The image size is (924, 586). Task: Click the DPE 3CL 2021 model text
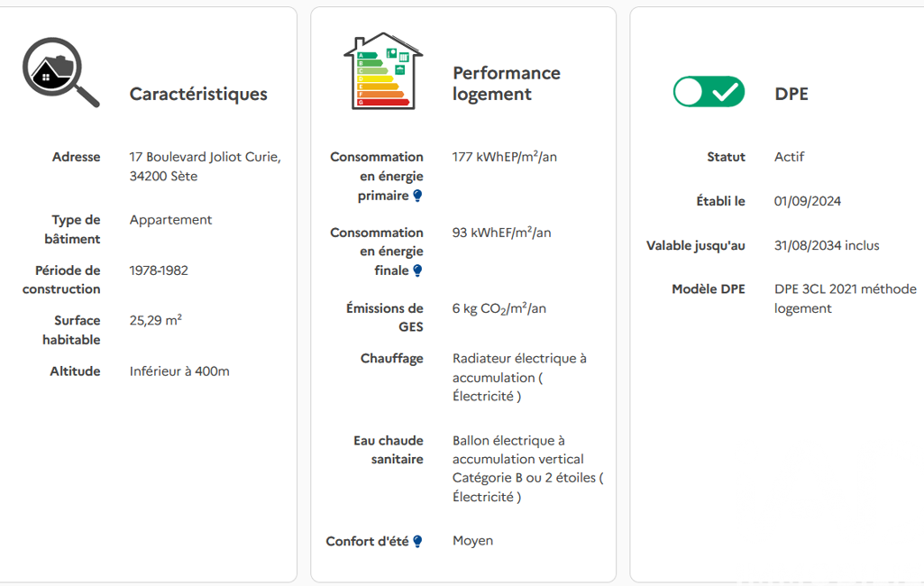pos(845,298)
